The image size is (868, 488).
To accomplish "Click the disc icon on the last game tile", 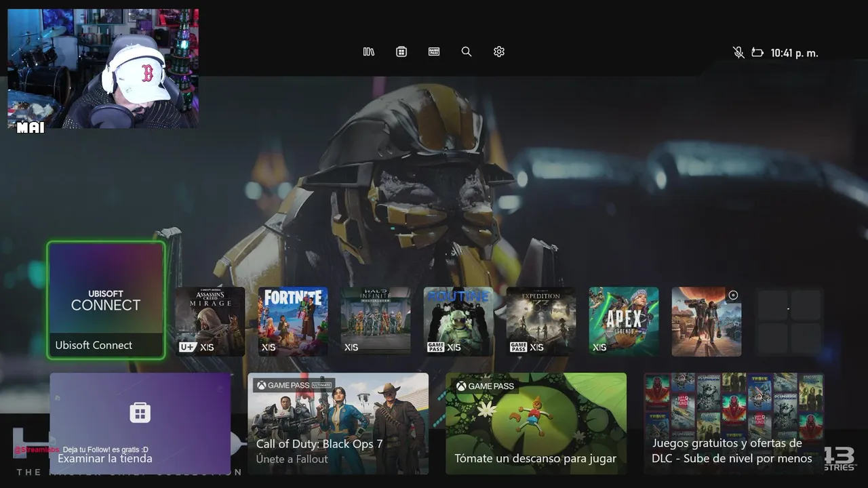I will (732, 296).
